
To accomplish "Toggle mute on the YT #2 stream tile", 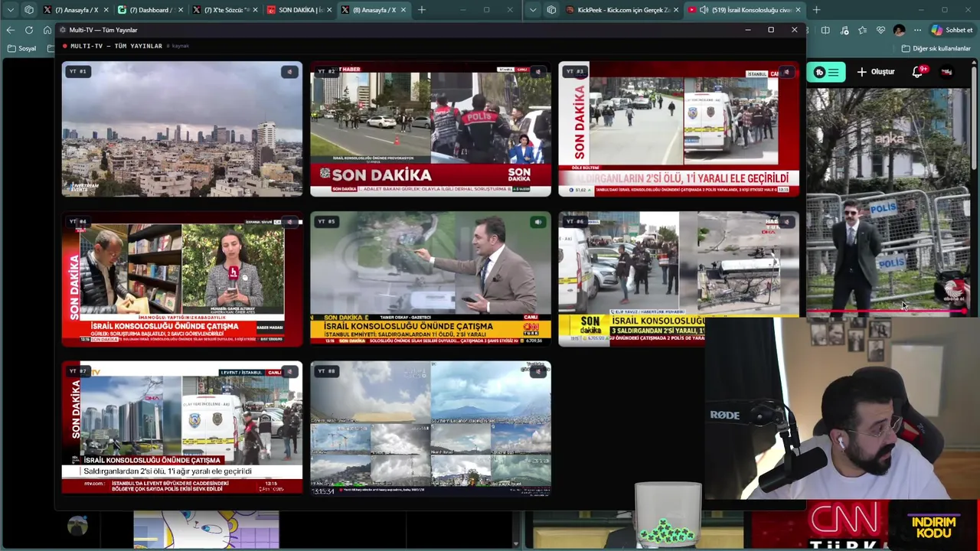I will tap(537, 72).
